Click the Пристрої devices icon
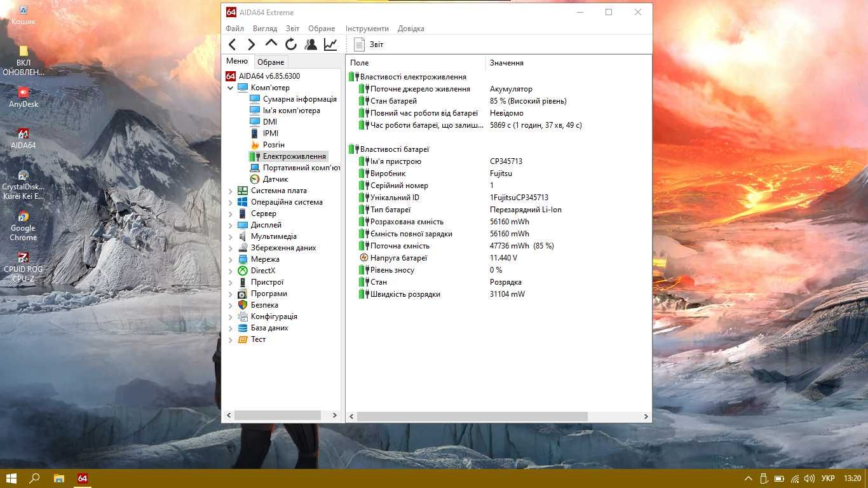Screen dimensions: 868x488 243,282
